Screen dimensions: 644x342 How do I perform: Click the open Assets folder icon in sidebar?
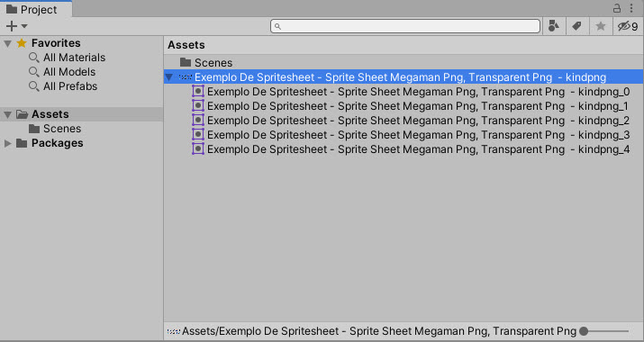pyautogui.click(x=22, y=114)
